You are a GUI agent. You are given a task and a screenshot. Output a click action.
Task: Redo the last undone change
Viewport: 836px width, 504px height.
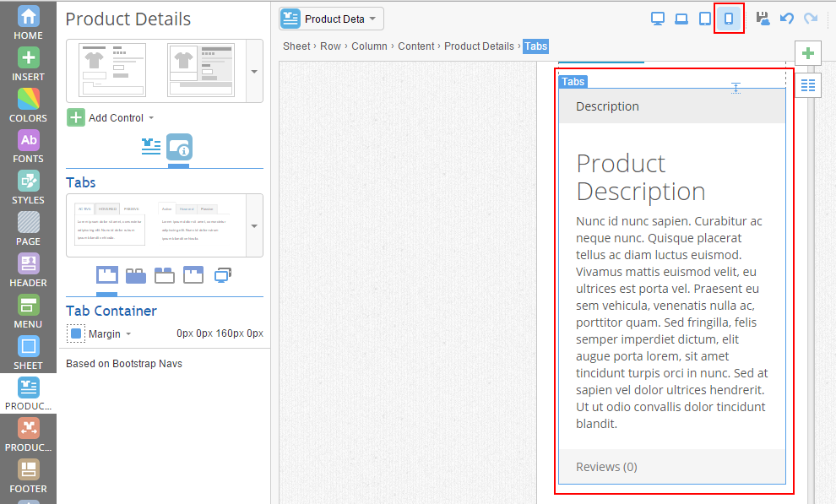811,19
